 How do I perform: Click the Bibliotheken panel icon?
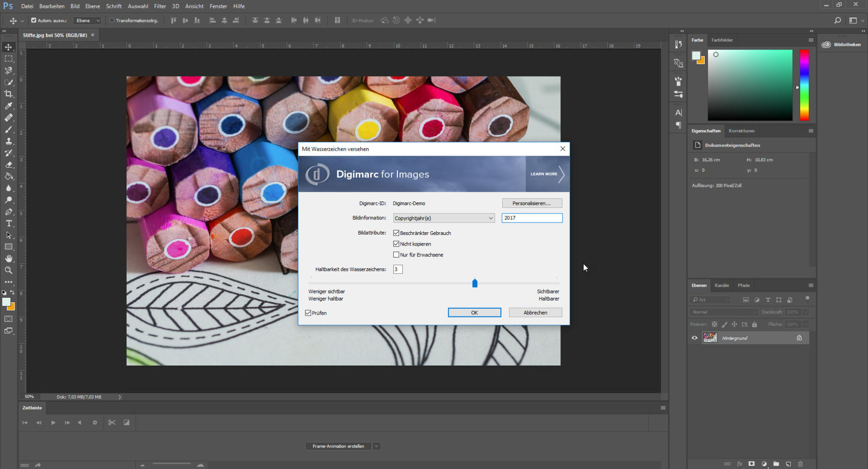[826, 44]
